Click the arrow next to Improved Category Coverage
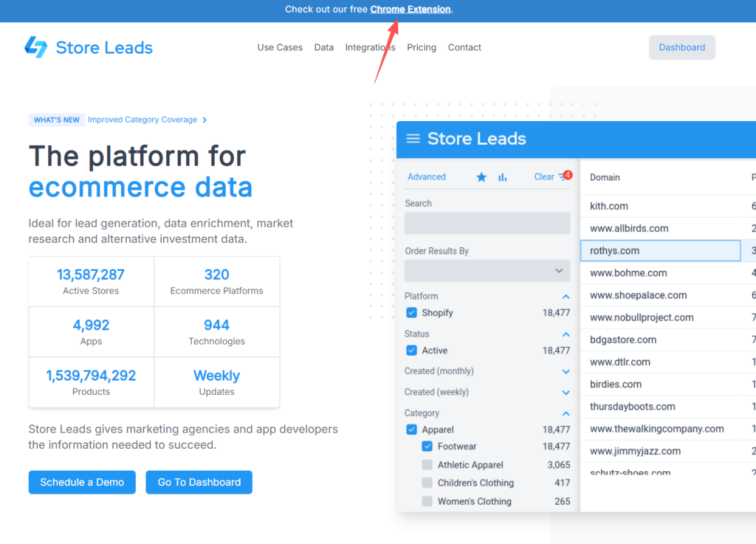Viewport: 756px width, 544px height. point(205,120)
